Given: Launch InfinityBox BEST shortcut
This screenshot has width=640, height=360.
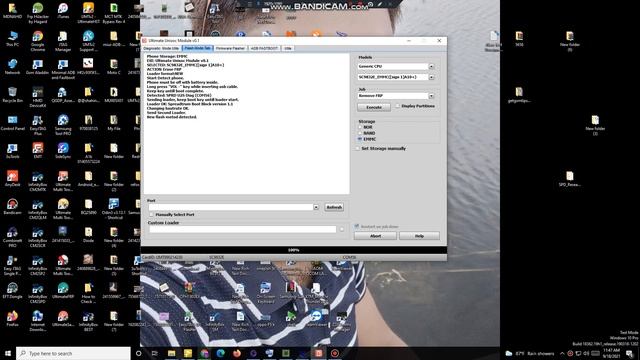Looking at the screenshot, I should (88, 321).
